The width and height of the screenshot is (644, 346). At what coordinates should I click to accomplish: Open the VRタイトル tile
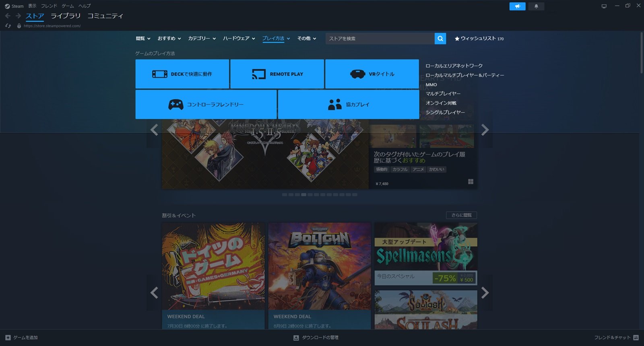[x=372, y=74]
